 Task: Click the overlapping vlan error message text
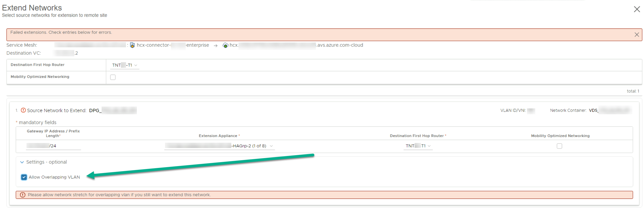coord(119,195)
